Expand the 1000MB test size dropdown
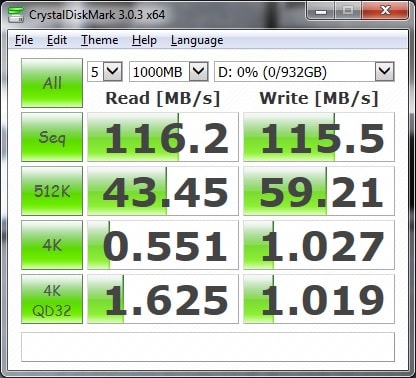 pos(199,71)
